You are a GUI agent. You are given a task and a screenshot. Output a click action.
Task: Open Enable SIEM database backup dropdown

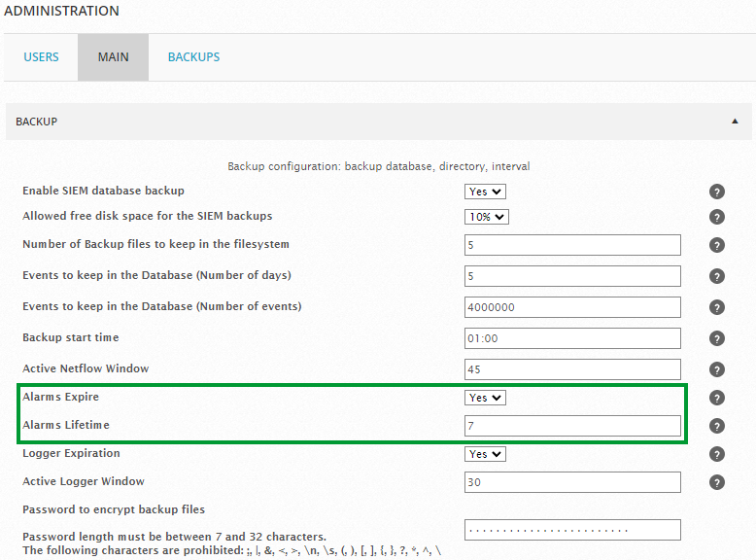coord(485,192)
